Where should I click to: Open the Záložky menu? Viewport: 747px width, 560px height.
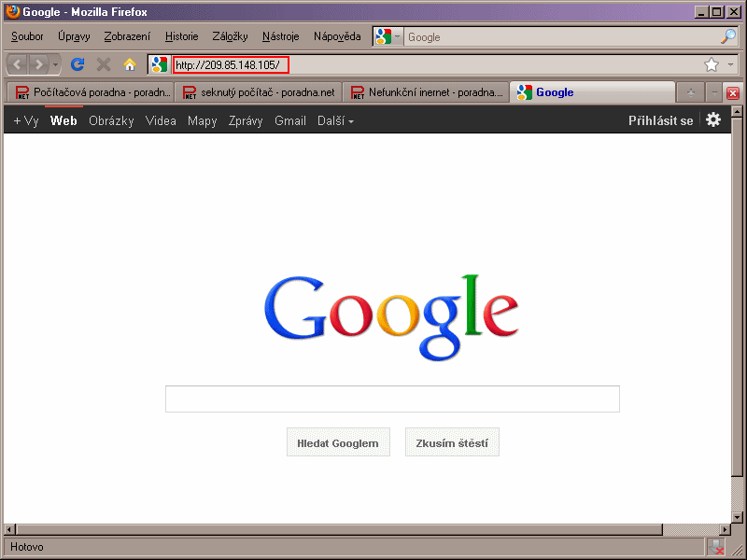230,36
